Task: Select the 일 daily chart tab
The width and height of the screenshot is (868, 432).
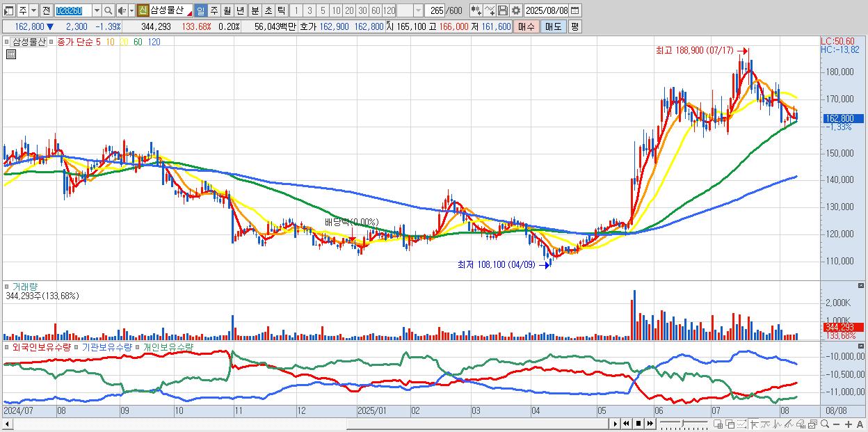Action: [x=200, y=10]
